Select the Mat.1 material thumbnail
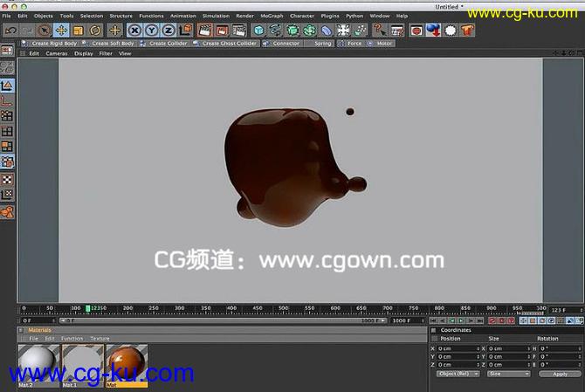The image size is (585, 392). [83, 366]
